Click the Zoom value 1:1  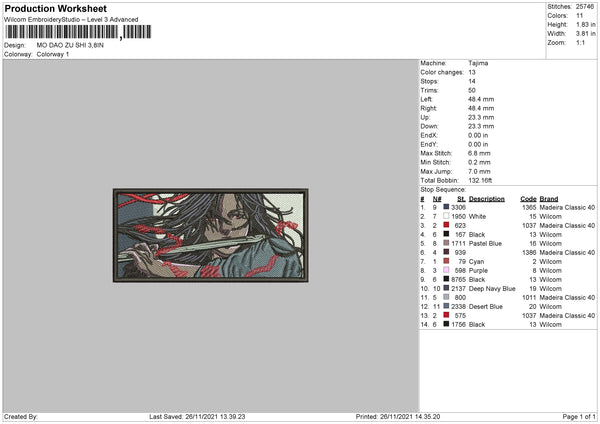pos(580,42)
